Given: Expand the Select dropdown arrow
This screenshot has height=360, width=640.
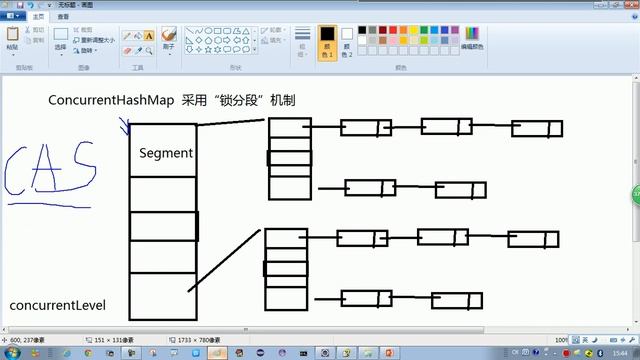Looking at the screenshot, I should coord(61,55).
